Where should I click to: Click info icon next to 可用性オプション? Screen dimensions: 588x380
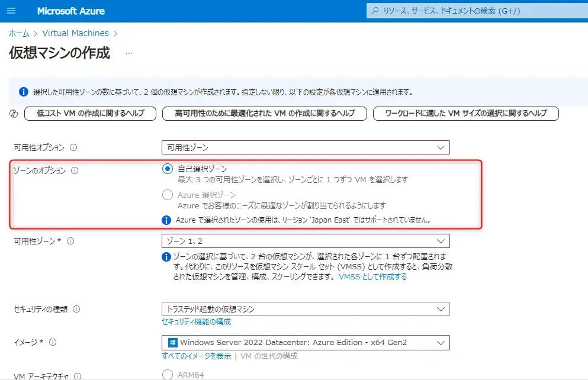[x=74, y=147]
